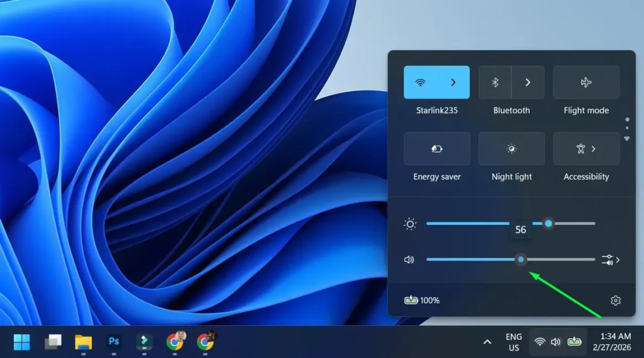Click the taskbar battery tray icon
The image size is (644, 358).
click(574, 342)
